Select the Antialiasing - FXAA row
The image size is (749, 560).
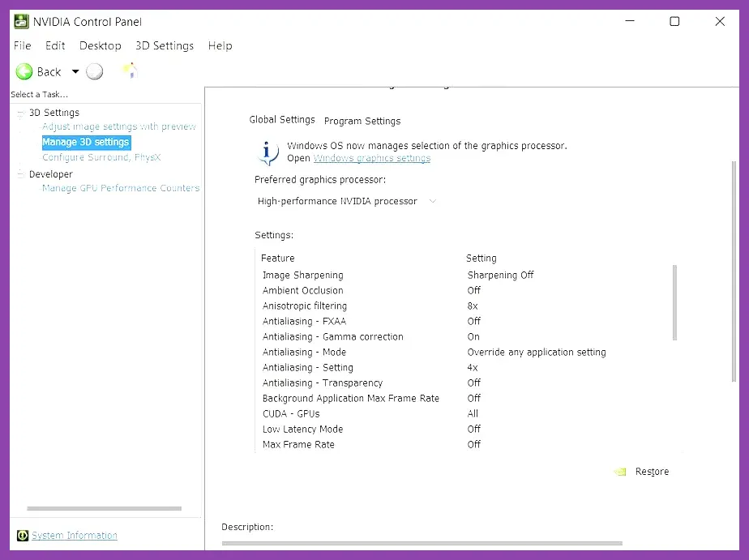[x=462, y=321]
